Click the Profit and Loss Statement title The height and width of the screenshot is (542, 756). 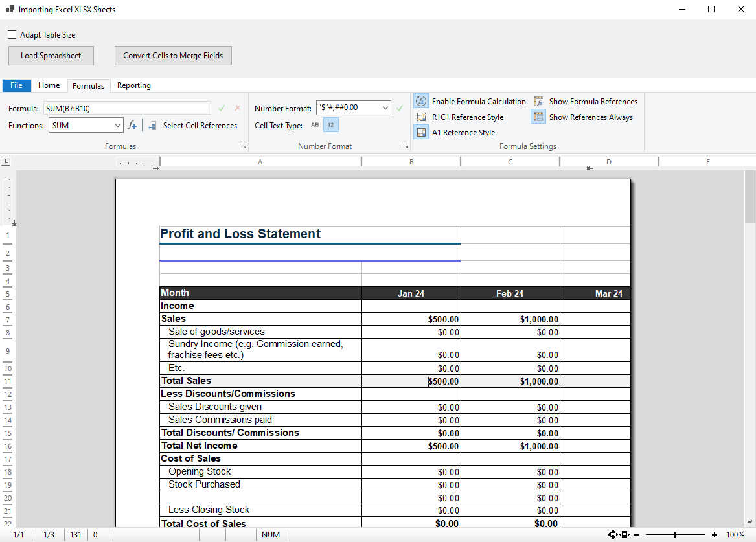(240, 234)
